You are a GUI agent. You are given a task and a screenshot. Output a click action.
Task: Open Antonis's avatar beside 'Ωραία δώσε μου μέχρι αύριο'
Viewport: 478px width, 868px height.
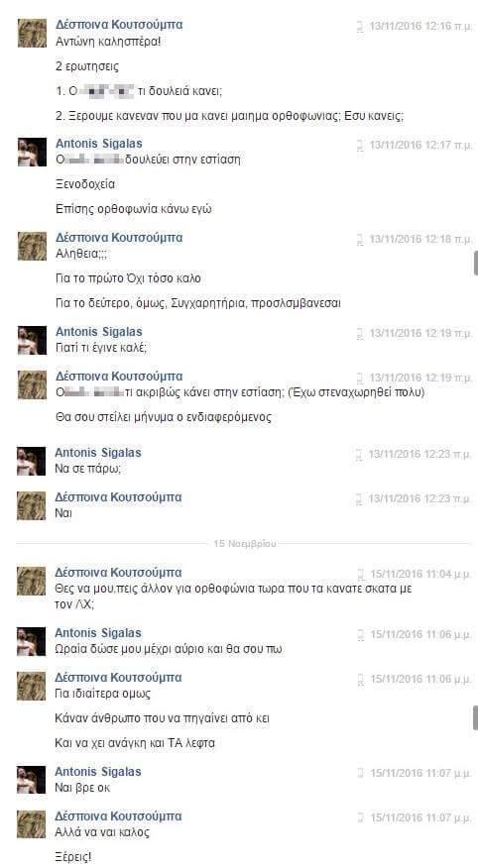(x=32, y=641)
